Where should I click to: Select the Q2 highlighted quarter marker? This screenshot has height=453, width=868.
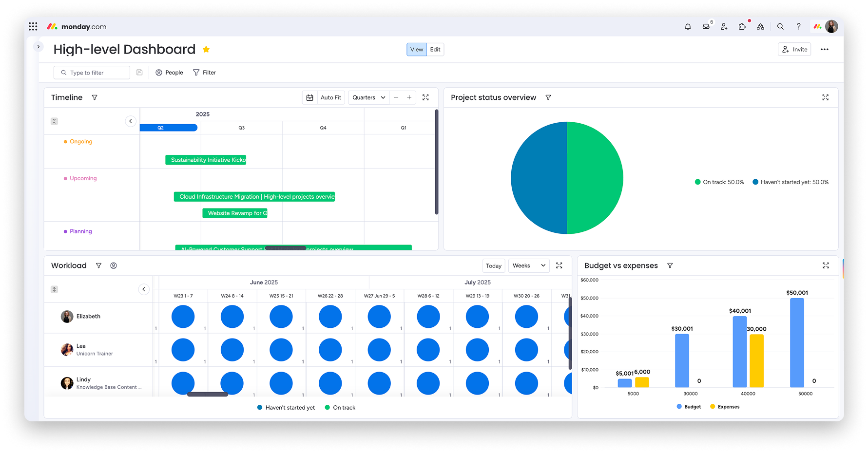point(169,128)
